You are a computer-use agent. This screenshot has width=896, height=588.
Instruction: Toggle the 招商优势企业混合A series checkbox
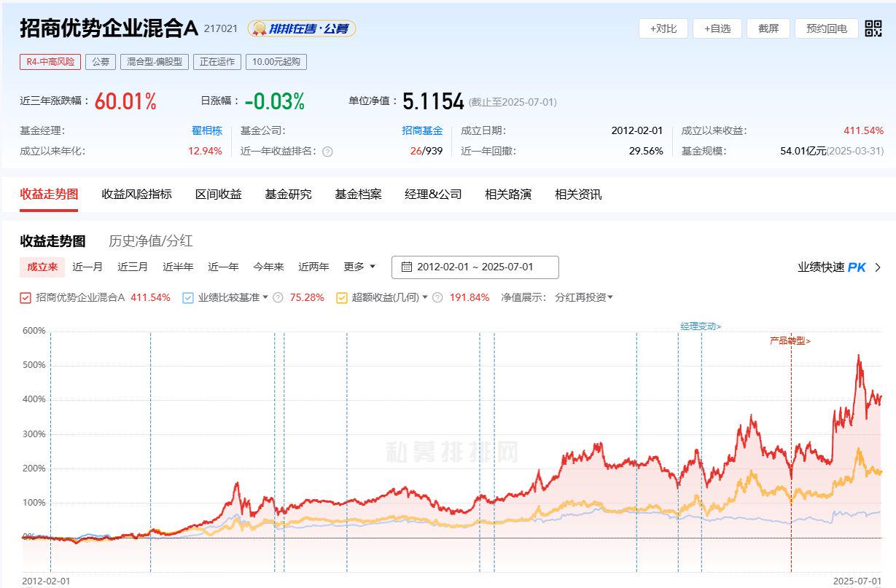[x=26, y=297]
